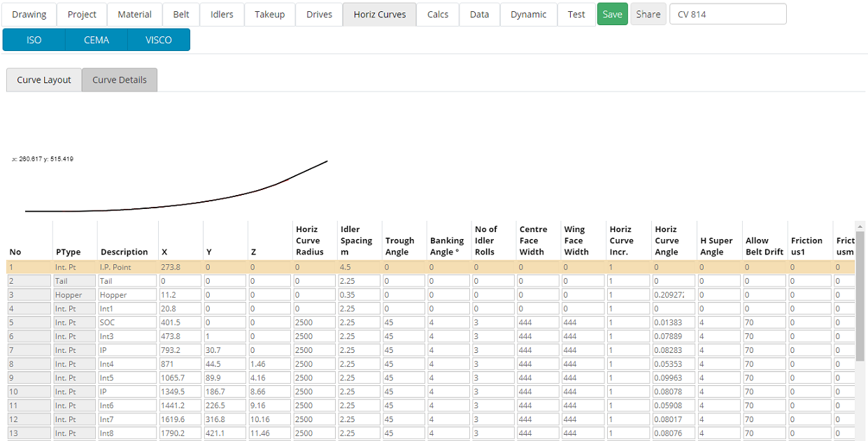Screen dimensions: 868x441
Task: Edit the SOC description field in row 5
Action: point(128,322)
